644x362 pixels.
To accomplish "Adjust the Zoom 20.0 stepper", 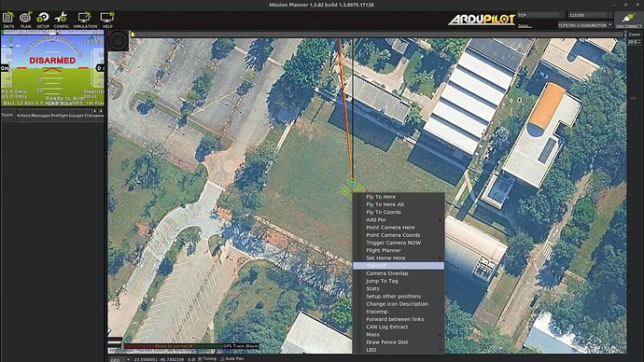I will (635, 42).
